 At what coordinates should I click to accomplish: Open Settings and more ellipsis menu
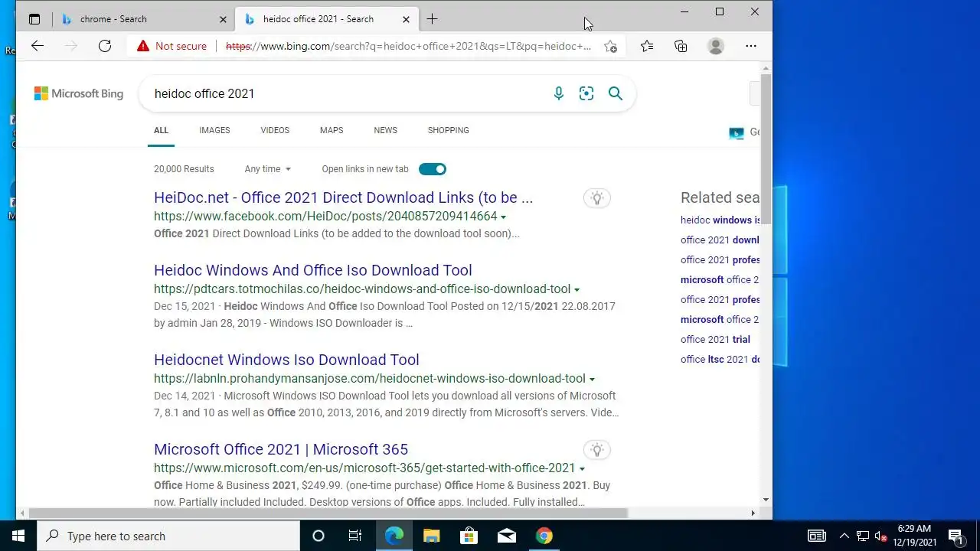point(751,46)
